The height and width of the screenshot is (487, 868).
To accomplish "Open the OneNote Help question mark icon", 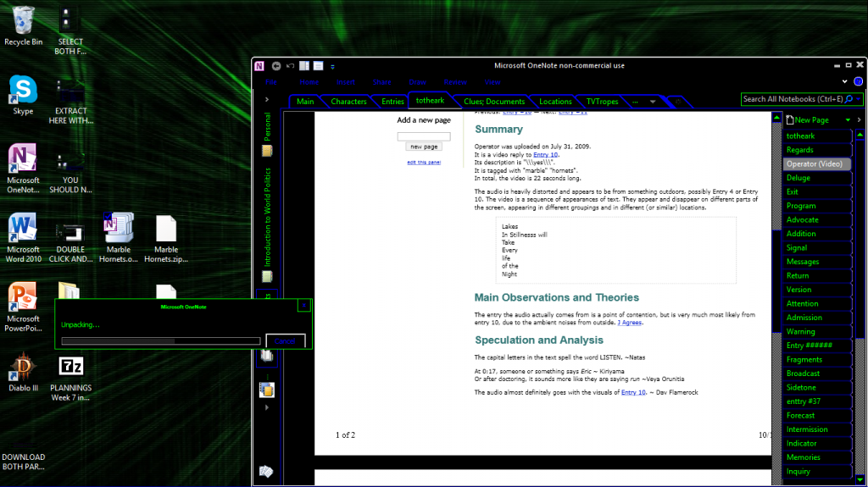I will click(859, 82).
